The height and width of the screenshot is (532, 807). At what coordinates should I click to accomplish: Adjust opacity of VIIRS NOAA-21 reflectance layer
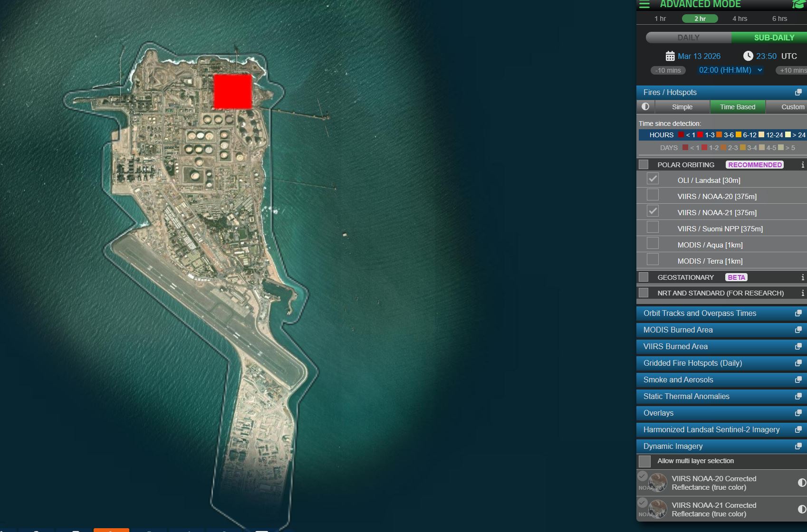tap(802, 509)
